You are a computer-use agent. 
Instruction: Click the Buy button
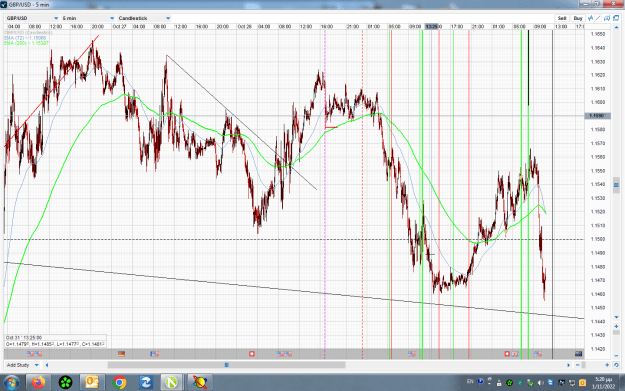coord(578,18)
